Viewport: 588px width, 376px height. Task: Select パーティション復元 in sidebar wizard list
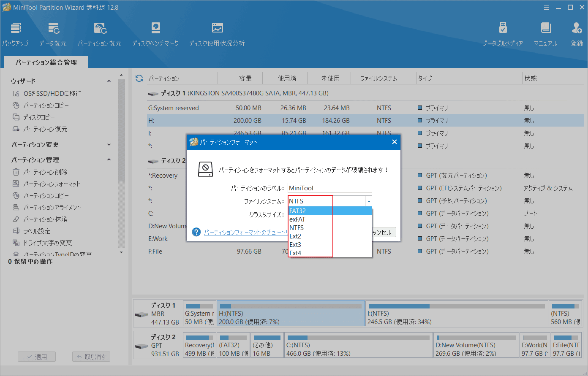[x=40, y=129]
